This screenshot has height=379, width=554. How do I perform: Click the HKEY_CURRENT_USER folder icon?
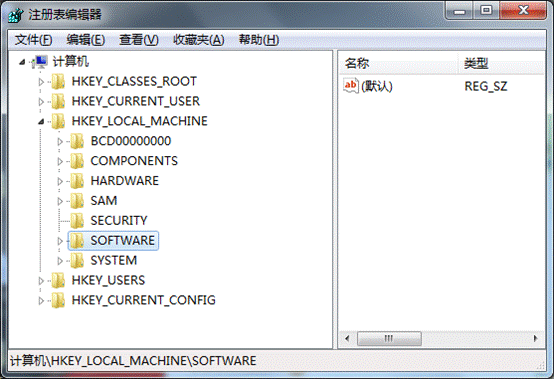click(x=58, y=101)
